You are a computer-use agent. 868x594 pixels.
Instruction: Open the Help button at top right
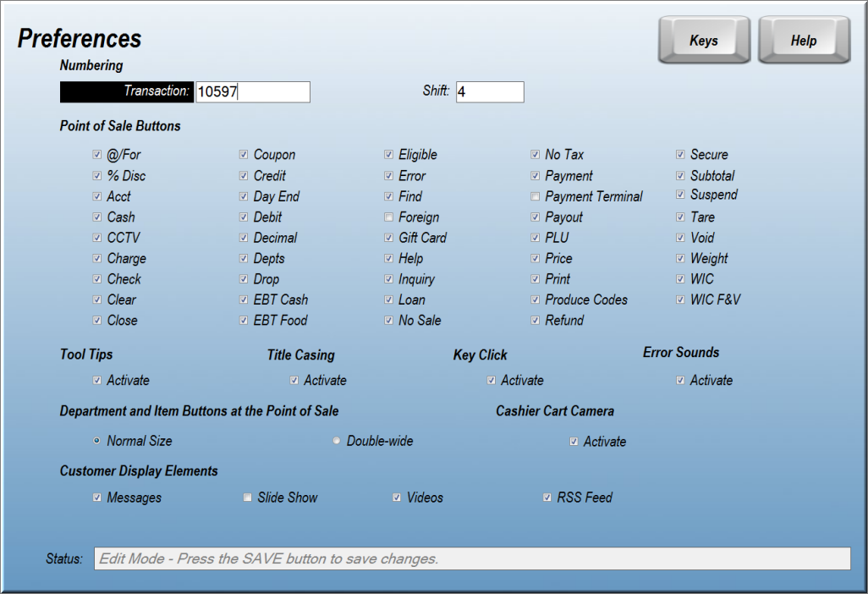click(804, 40)
